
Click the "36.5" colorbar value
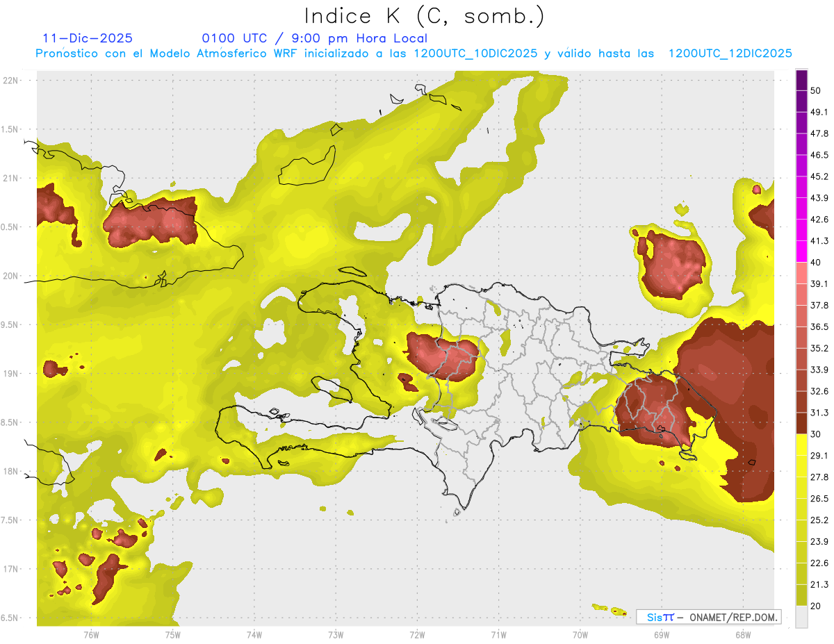[819, 327]
